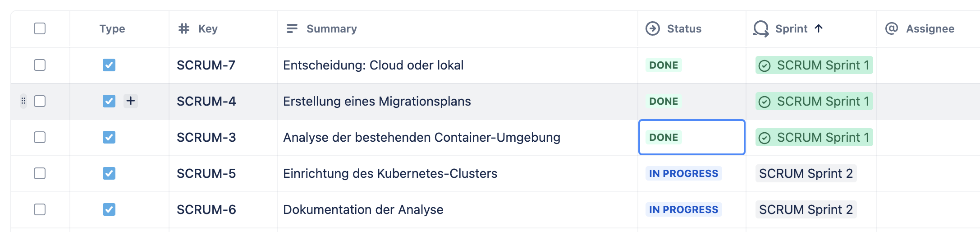Open the SCRUM-5 issue key link
This screenshot has height=232, width=980.
pos(206,173)
